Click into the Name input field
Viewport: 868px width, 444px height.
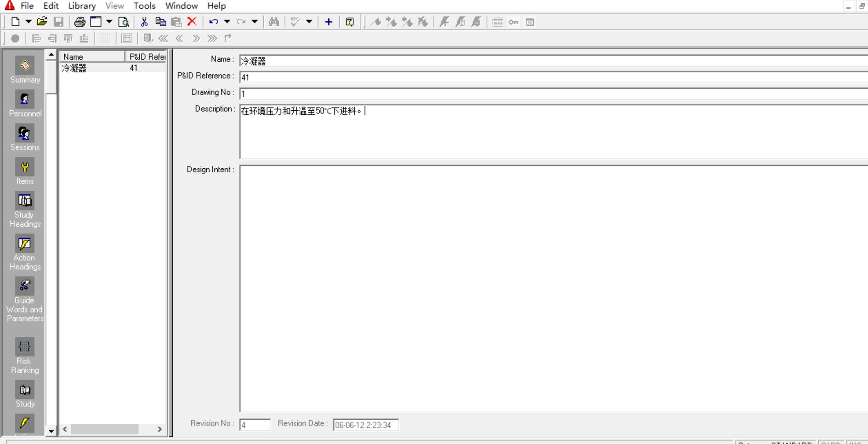pos(553,61)
